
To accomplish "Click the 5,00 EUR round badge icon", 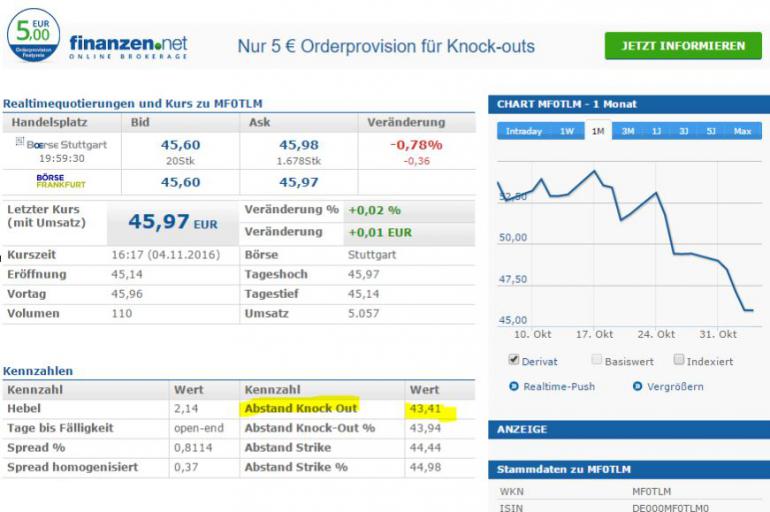I will tap(33, 35).
